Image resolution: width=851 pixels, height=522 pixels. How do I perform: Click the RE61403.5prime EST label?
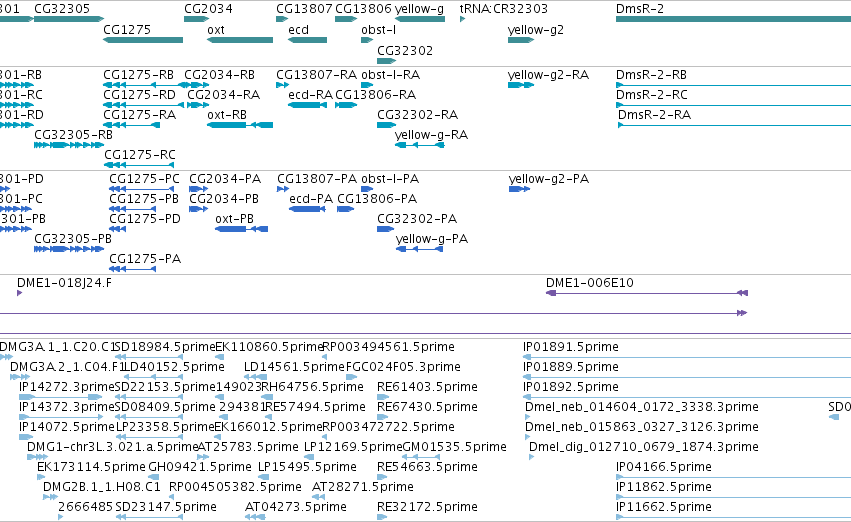click(x=428, y=387)
